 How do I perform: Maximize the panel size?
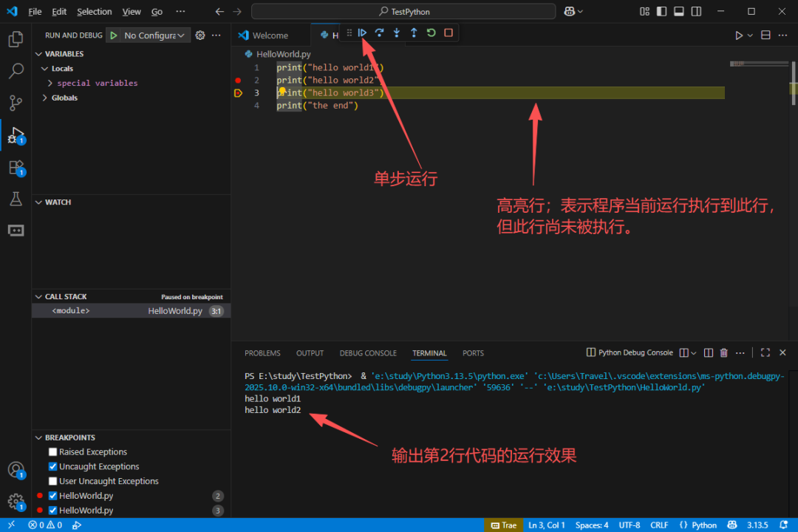pos(765,352)
